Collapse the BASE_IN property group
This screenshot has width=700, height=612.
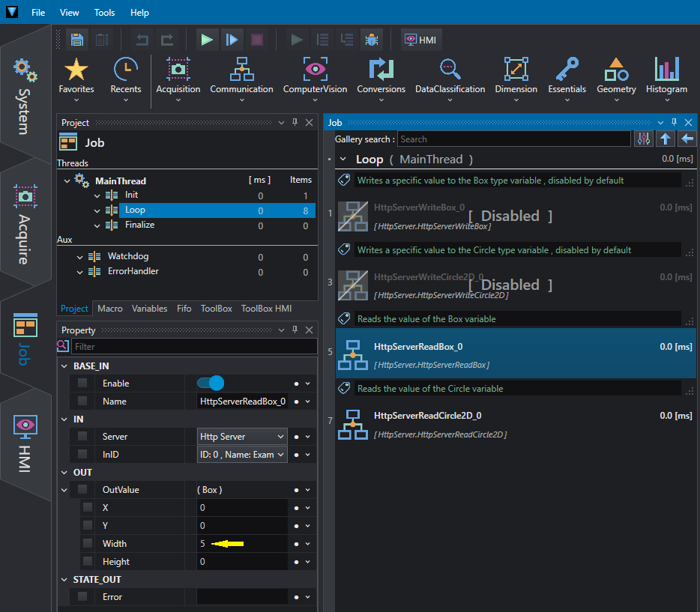64,366
